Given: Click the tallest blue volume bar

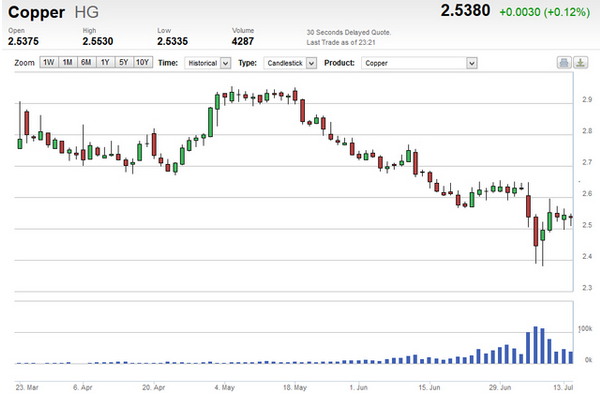Looking at the screenshot, I should (536, 345).
